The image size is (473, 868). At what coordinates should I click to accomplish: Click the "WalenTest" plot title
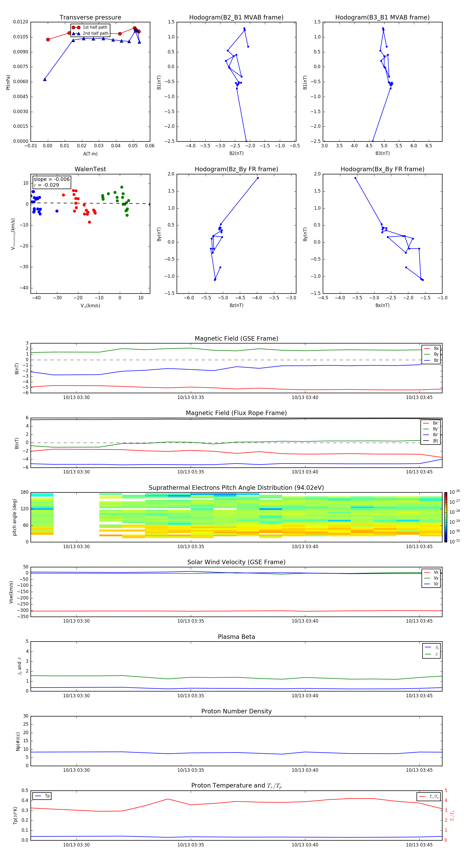pyautogui.click(x=90, y=169)
